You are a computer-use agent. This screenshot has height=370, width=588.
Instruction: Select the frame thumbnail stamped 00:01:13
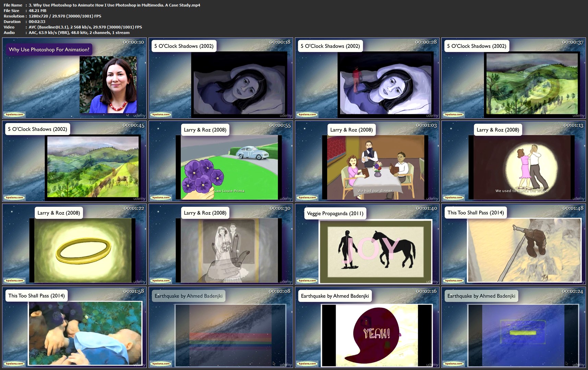coord(514,161)
